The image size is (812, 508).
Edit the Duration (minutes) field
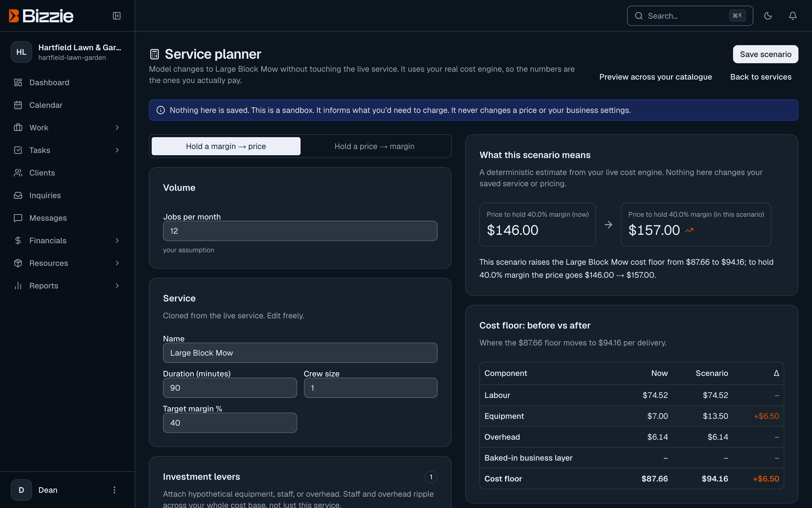[230, 388]
